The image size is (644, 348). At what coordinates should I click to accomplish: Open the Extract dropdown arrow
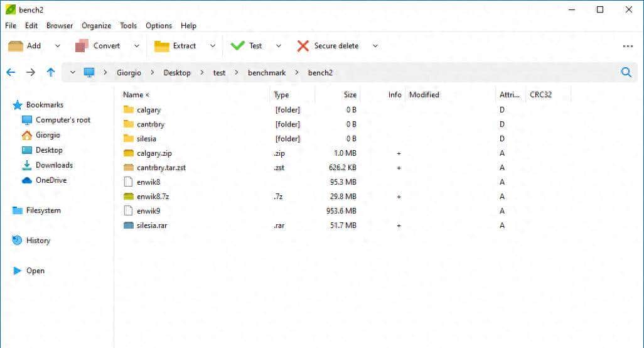click(213, 46)
